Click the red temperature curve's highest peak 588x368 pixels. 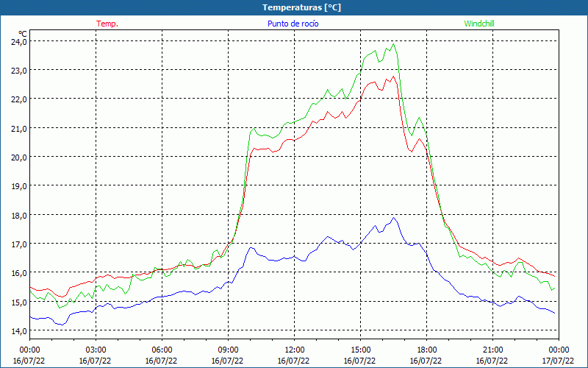point(393,77)
